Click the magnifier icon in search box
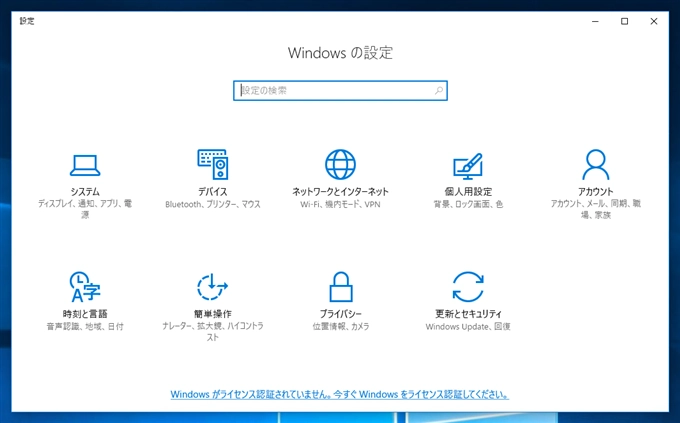Screen dimensions: 680x423 click(x=439, y=90)
